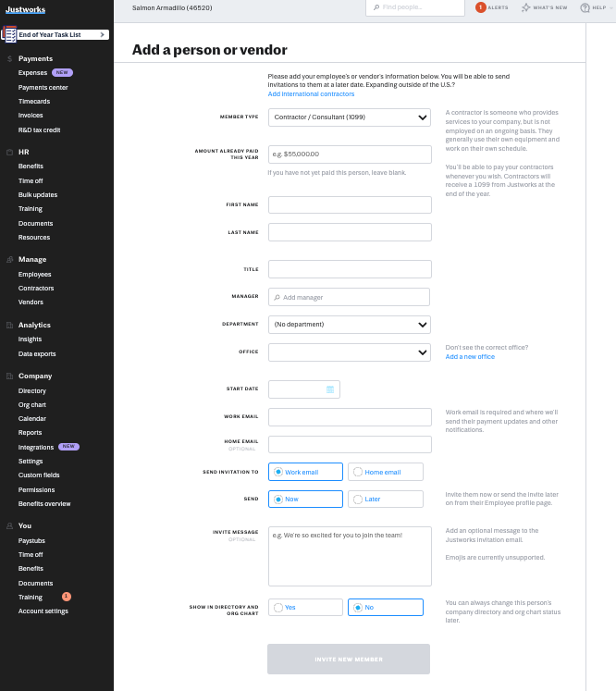Click the Payments dollar icon in sidebar
The image size is (616, 691).
9,59
